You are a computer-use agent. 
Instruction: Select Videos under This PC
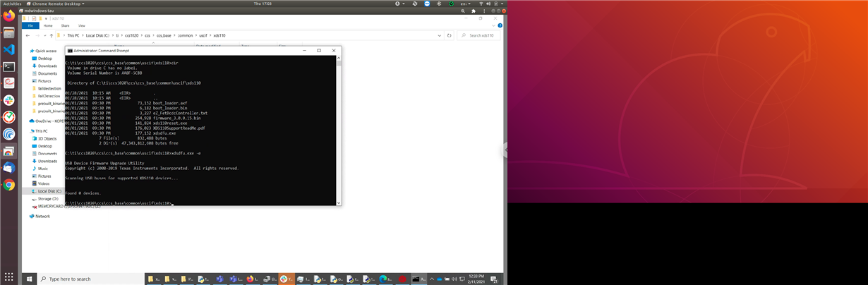pyautogui.click(x=42, y=183)
